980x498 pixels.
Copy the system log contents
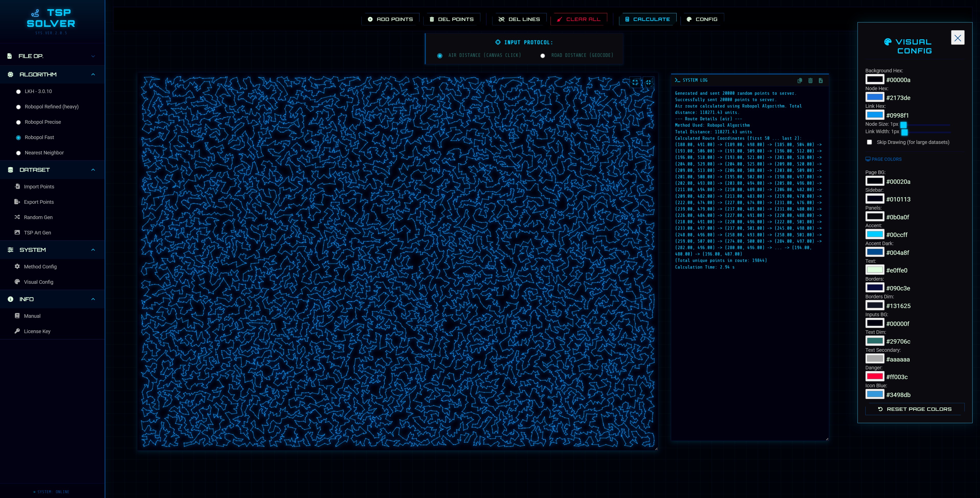[800, 80]
